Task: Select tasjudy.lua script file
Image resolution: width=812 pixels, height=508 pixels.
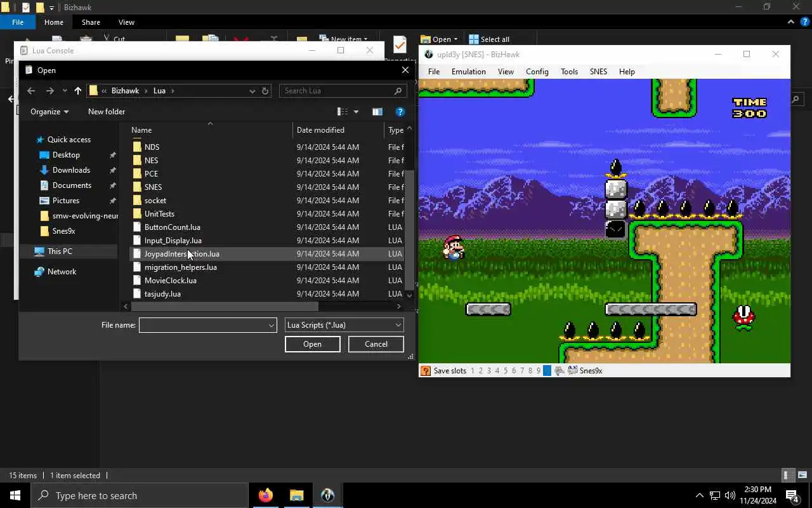Action: pos(162,294)
